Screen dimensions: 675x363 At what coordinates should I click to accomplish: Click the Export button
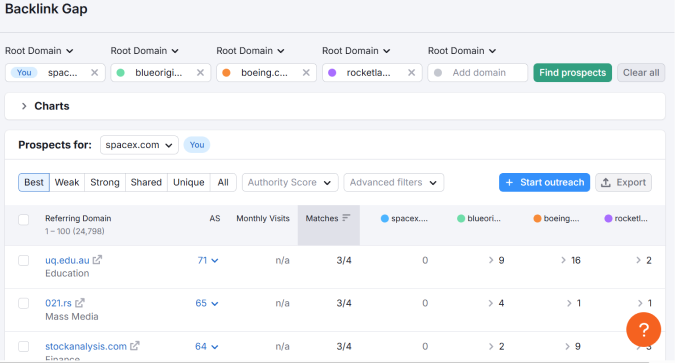pyautogui.click(x=623, y=183)
